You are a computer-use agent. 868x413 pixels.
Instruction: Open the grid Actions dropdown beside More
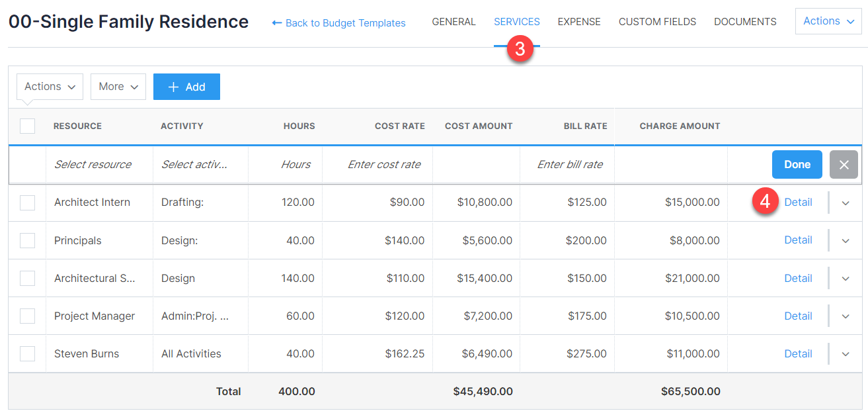tap(50, 87)
